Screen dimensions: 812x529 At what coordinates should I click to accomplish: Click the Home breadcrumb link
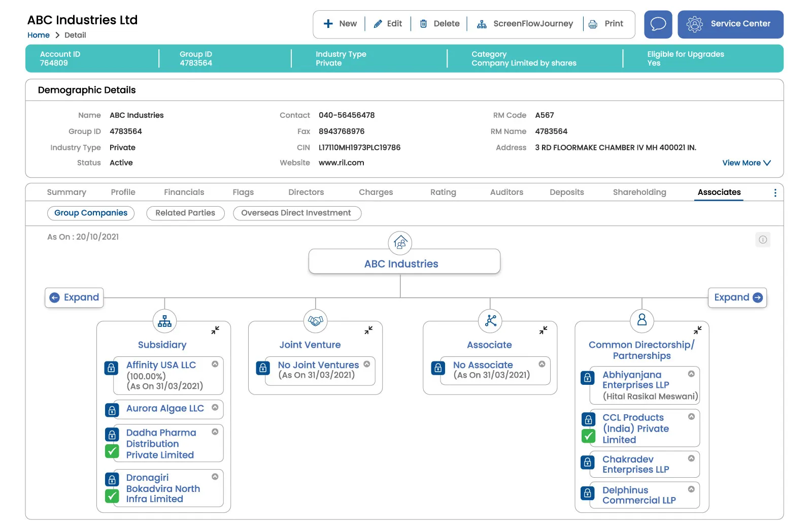pyautogui.click(x=39, y=36)
